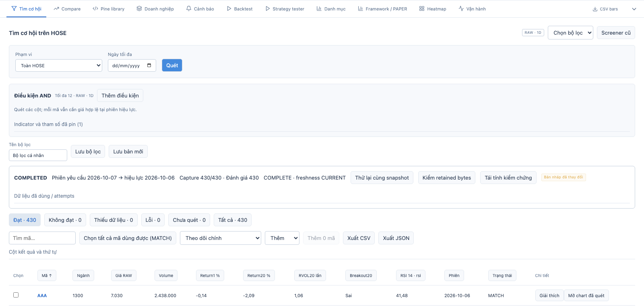Open the Phạm vi Toàn HOSE dropdown

coord(59,66)
